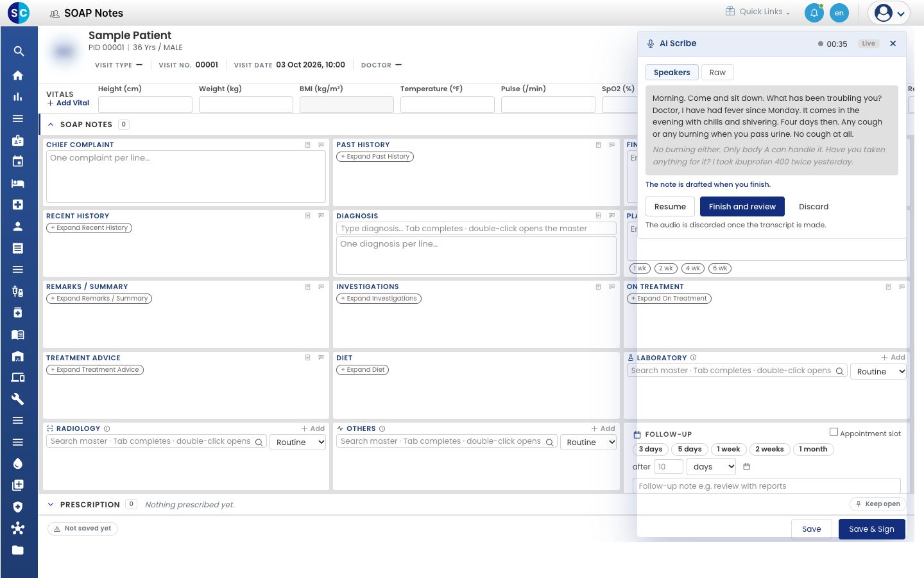The height and width of the screenshot is (578, 924).
Task: Resume the AI Scribe recording
Action: (670, 207)
